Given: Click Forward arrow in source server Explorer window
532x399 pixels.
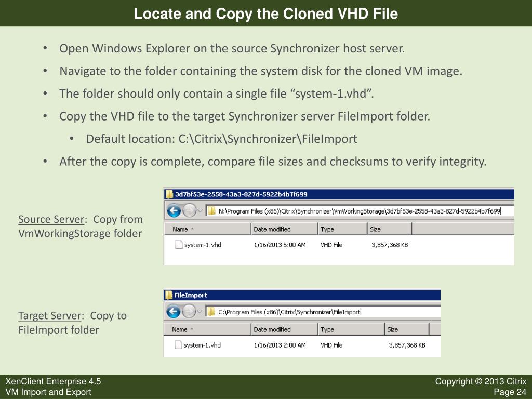Looking at the screenshot, I should pos(189,211).
